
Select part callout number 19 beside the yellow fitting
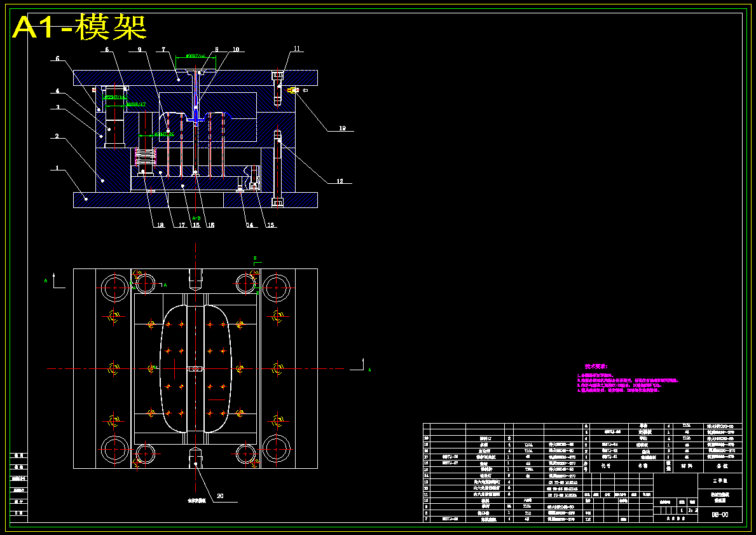point(342,129)
